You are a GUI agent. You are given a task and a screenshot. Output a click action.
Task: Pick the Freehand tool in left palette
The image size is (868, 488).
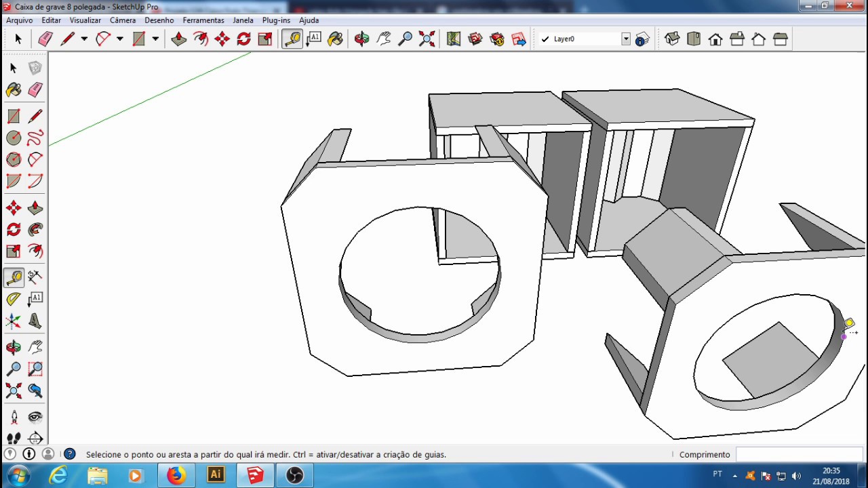click(x=35, y=138)
